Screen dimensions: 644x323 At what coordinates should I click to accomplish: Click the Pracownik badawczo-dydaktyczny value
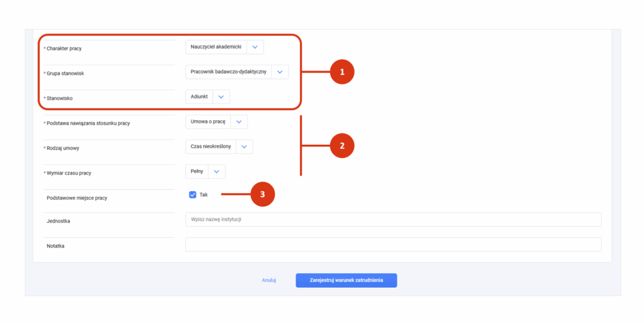228,72
